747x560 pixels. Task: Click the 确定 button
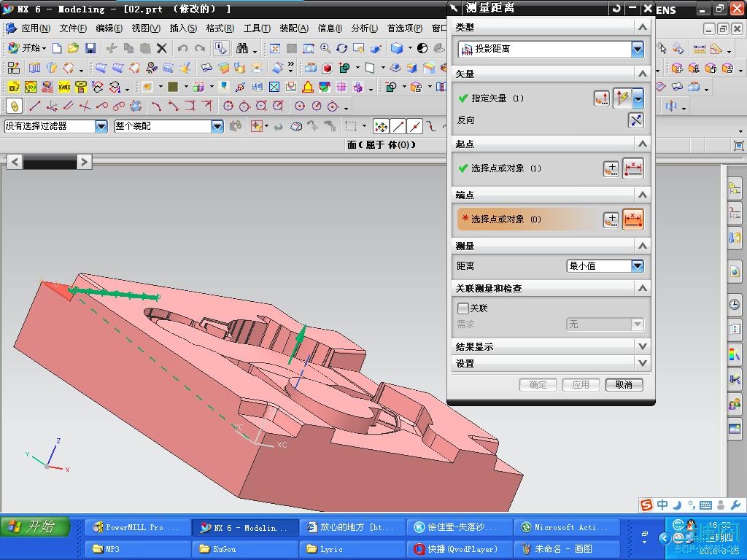[538, 385]
